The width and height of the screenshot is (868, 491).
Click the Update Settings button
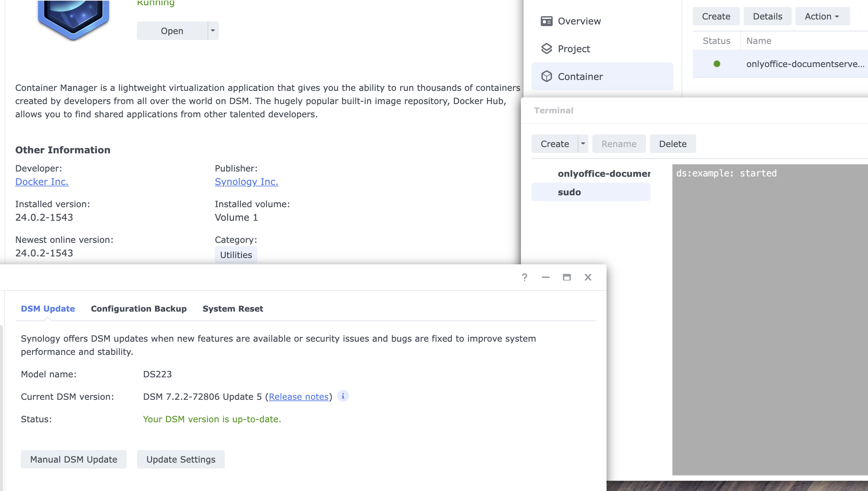point(180,459)
